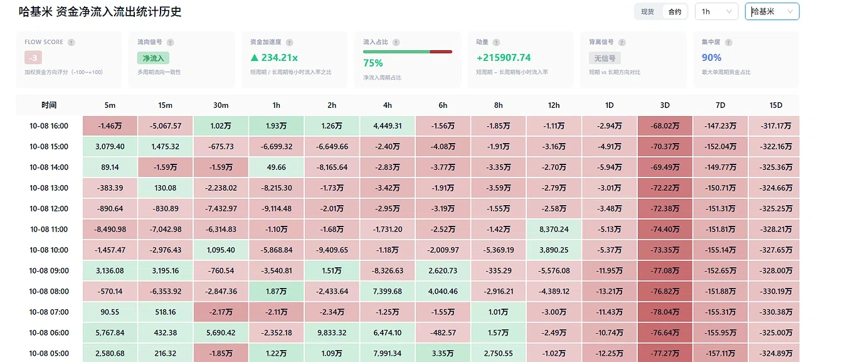
Task: Click the 90% concentration value
Action: [711, 58]
